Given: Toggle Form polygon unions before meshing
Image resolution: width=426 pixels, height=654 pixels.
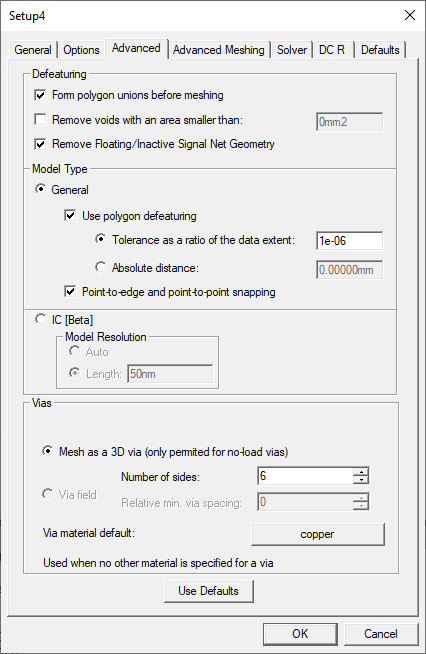Looking at the screenshot, I should [40, 95].
